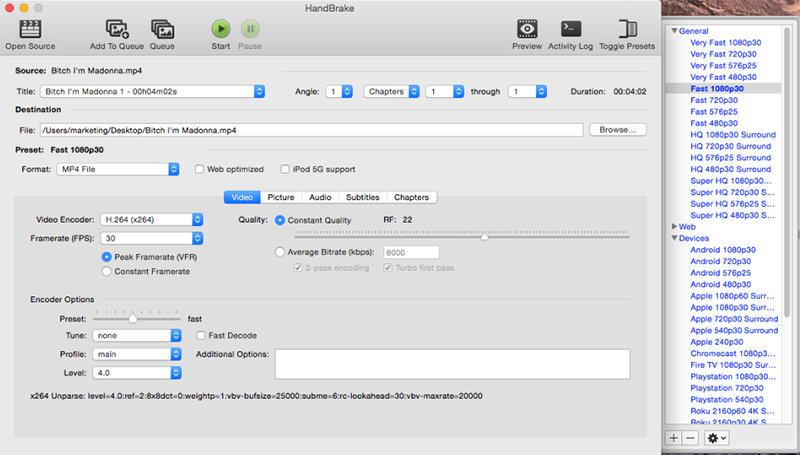Click the Toggle Presets icon

627,29
